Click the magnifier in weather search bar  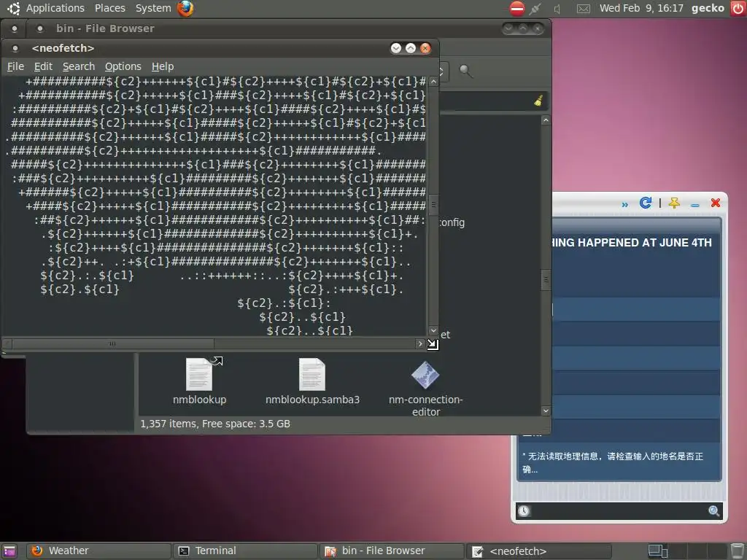point(713,510)
